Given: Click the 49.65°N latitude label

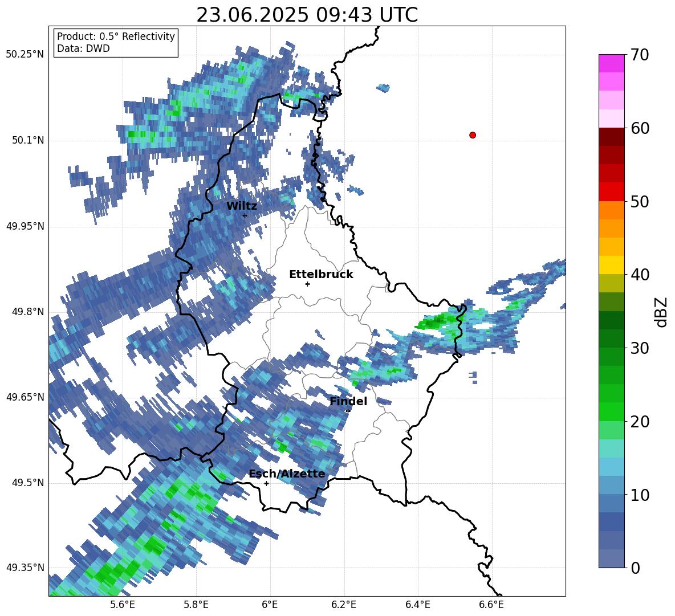Looking at the screenshot, I should click(25, 397).
